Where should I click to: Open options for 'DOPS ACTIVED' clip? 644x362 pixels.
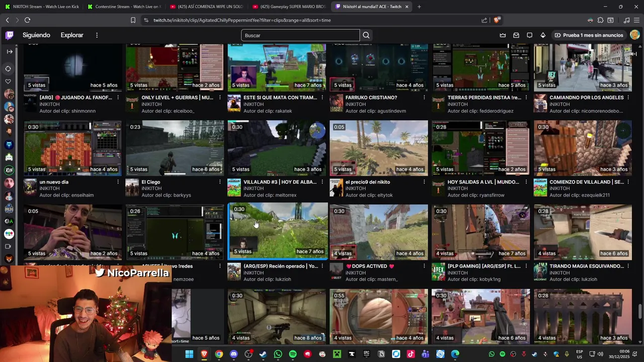[424, 266]
